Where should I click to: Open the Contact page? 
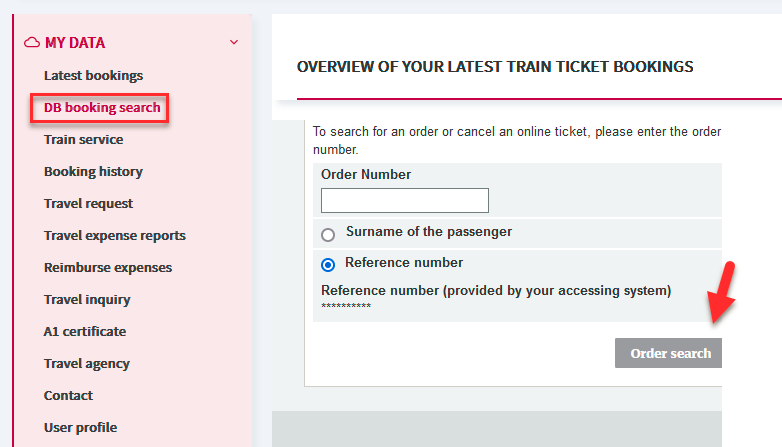click(x=68, y=396)
